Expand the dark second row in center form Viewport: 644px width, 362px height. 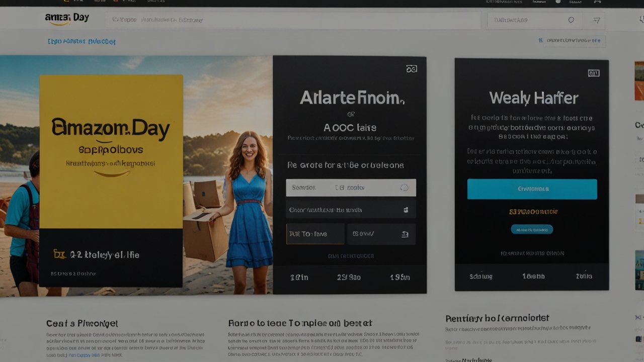coord(350,210)
